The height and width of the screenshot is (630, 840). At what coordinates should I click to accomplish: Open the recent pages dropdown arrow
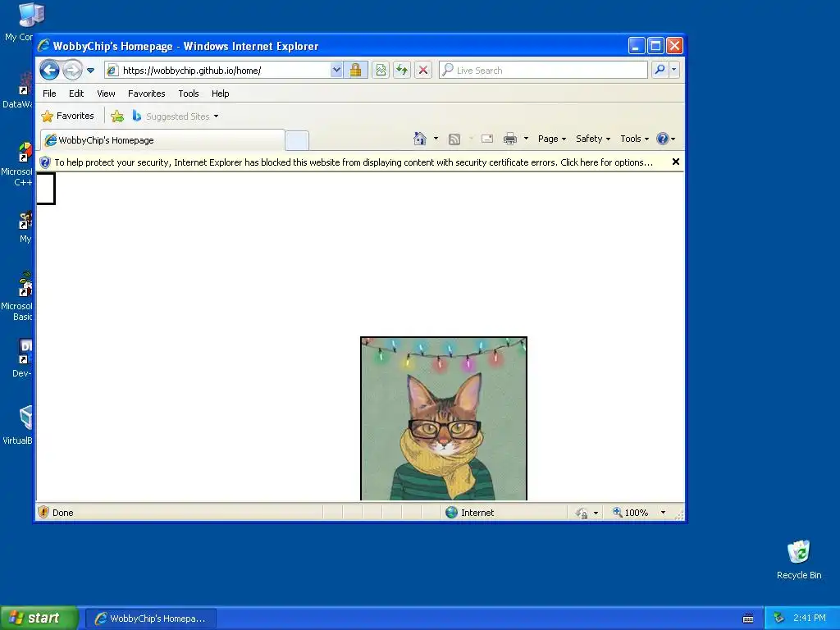tap(90, 71)
